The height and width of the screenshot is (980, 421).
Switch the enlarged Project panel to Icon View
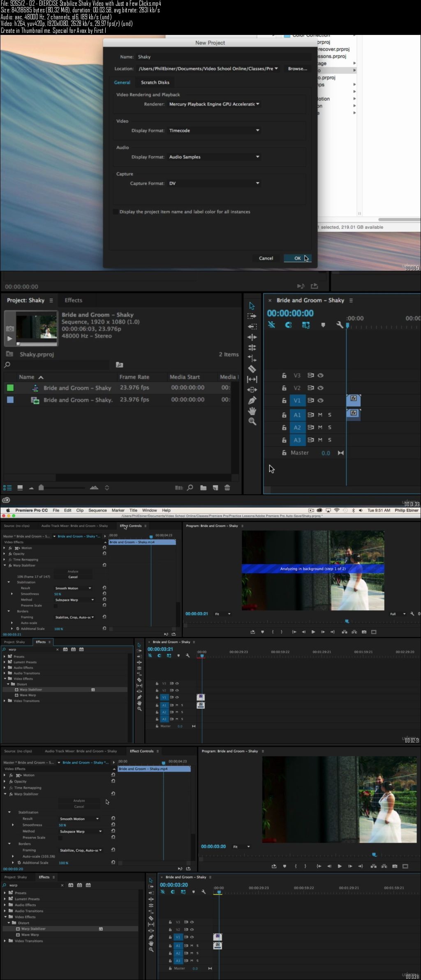(x=20, y=488)
